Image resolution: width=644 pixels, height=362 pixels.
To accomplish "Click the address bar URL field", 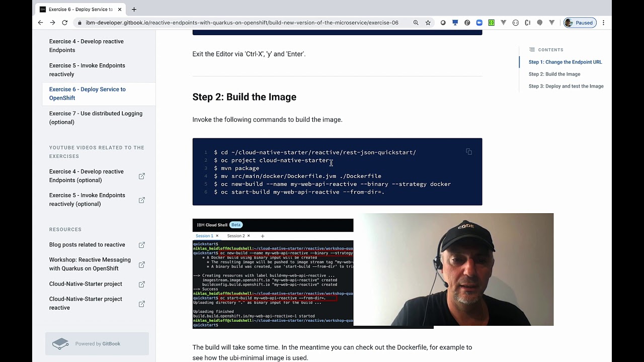I will (x=242, y=23).
